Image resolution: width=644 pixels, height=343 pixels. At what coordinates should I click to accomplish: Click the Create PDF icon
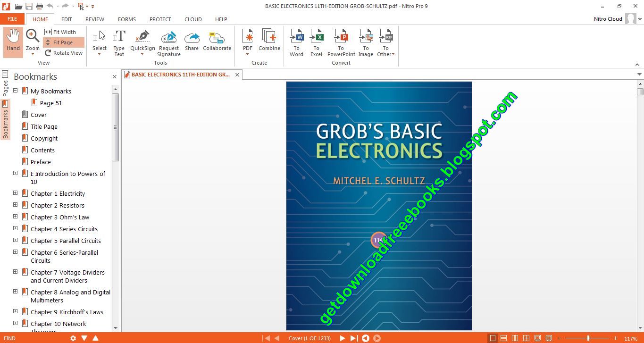coord(248,36)
